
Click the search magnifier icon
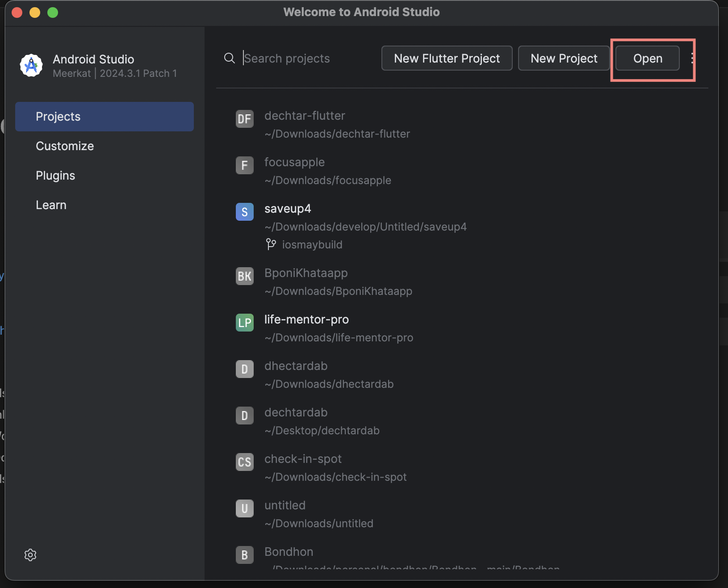point(230,58)
